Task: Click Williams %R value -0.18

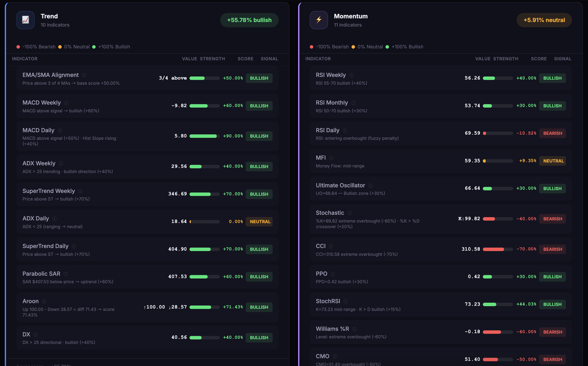Action: tap(472, 332)
